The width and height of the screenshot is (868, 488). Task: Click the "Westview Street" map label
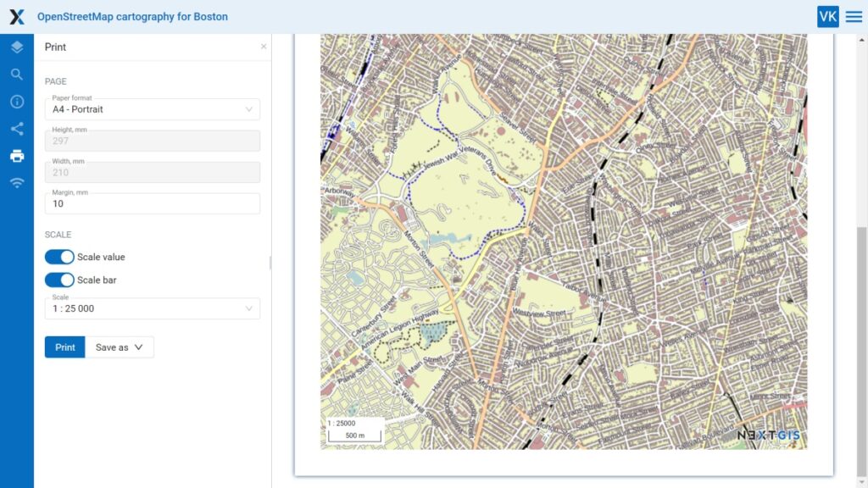tap(538, 313)
